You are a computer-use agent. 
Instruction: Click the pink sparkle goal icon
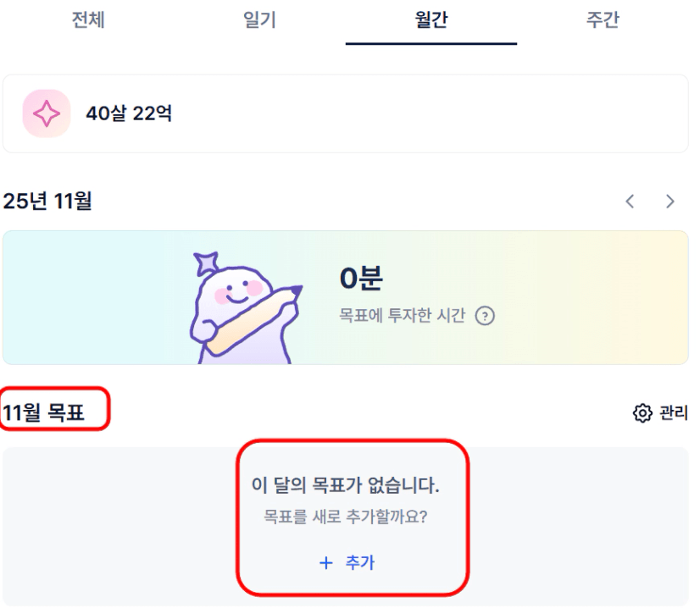(46, 113)
